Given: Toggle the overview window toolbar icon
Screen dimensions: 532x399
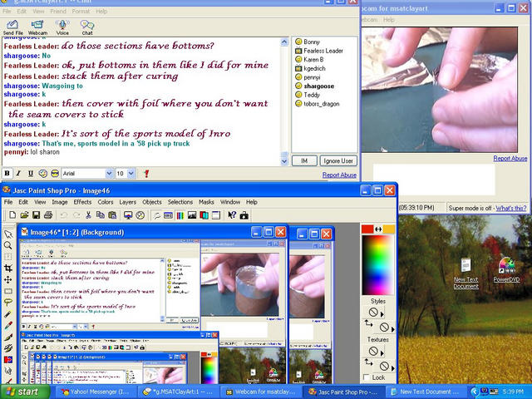Looking at the screenshot, I should (216, 215).
